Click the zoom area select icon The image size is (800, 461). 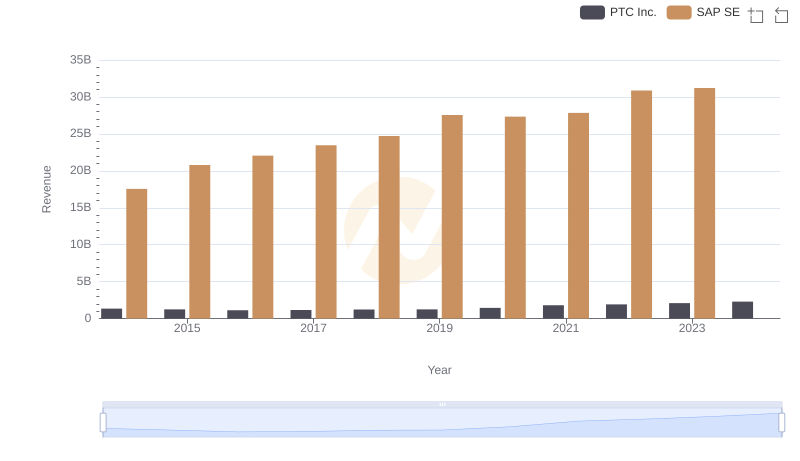click(756, 15)
